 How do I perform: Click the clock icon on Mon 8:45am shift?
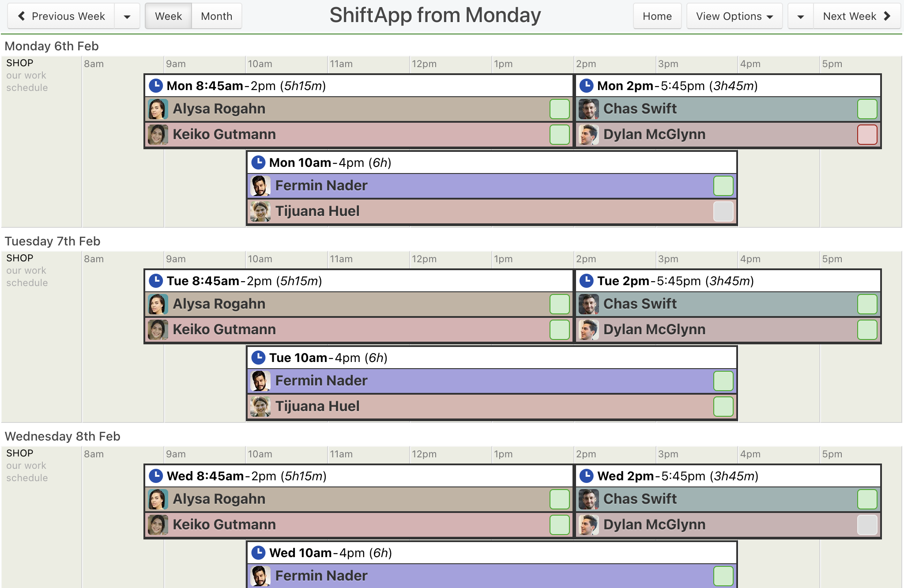tap(156, 86)
